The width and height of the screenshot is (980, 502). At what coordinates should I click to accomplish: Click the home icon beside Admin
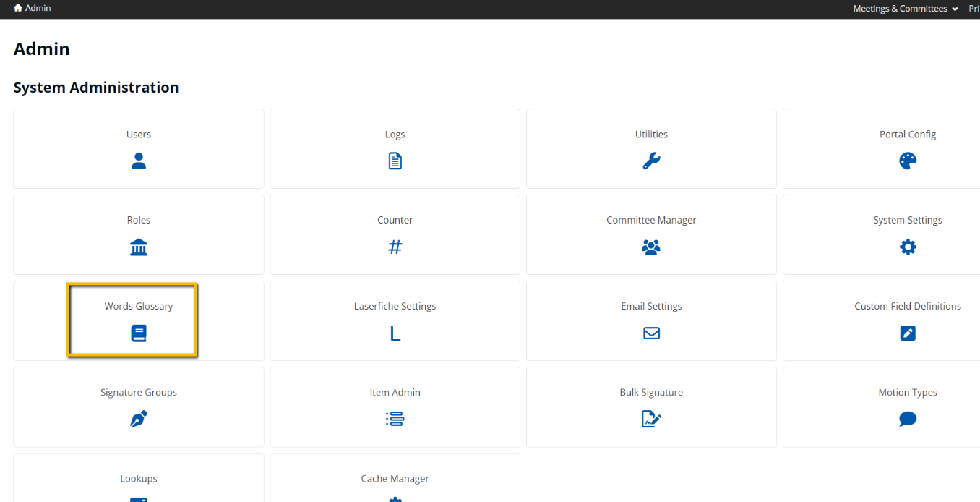pos(18,8)
